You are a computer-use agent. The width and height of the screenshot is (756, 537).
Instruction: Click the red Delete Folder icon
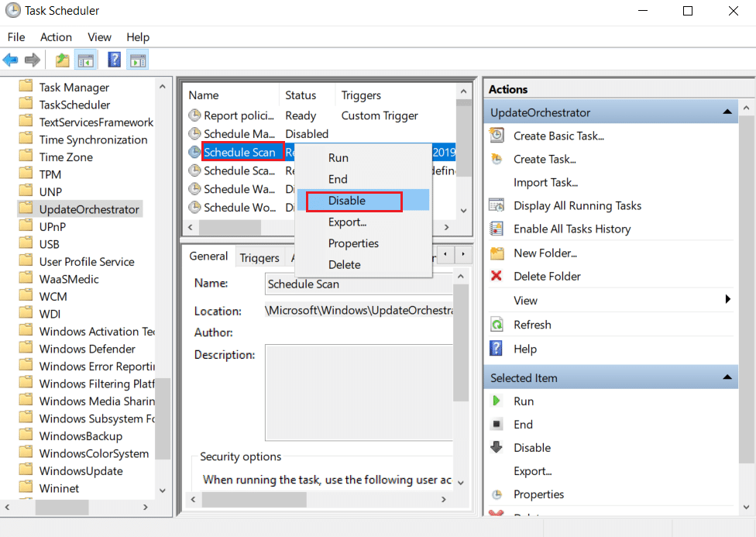tap(496, 276)
